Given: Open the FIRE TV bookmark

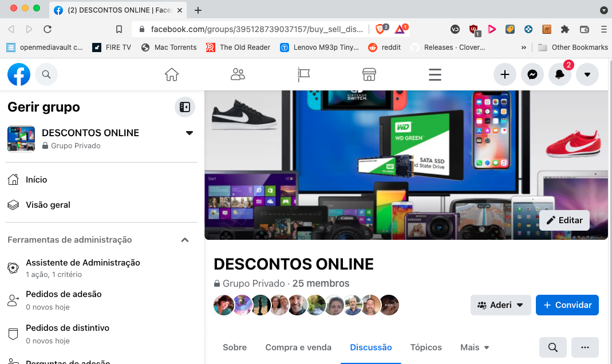Looking at the screenshot, I should pos(112,47).
